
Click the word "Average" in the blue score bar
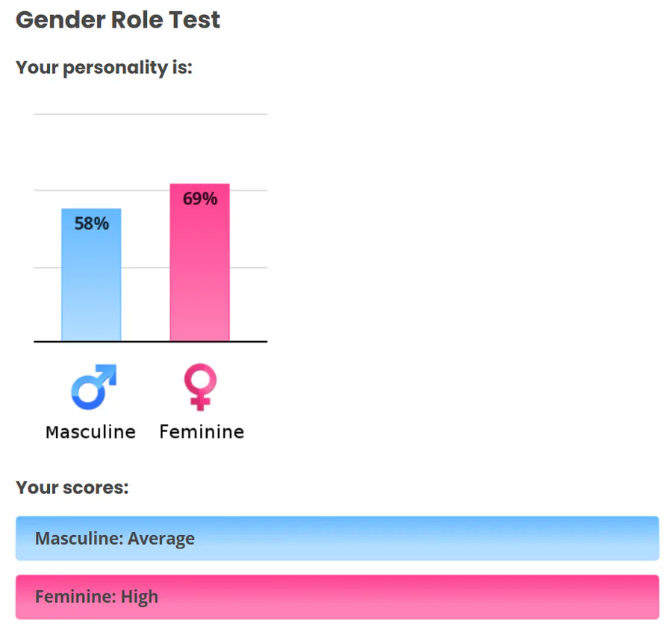[161, 539]
